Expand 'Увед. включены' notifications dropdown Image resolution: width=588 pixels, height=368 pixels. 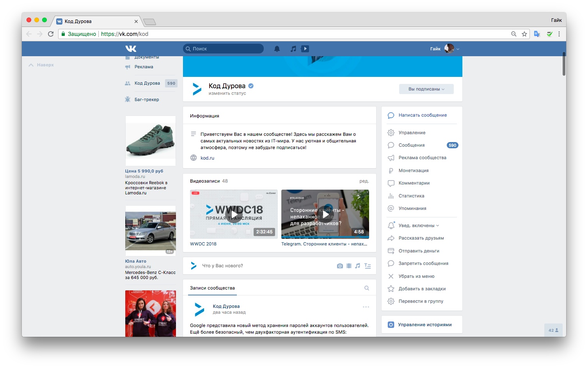pyautogui.click(x=419, y=226)
